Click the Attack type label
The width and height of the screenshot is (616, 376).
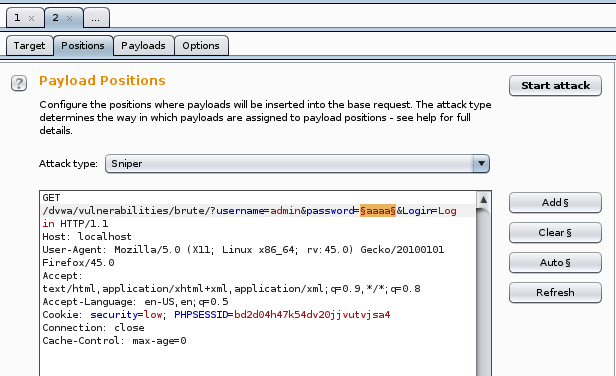coord(68,163)
